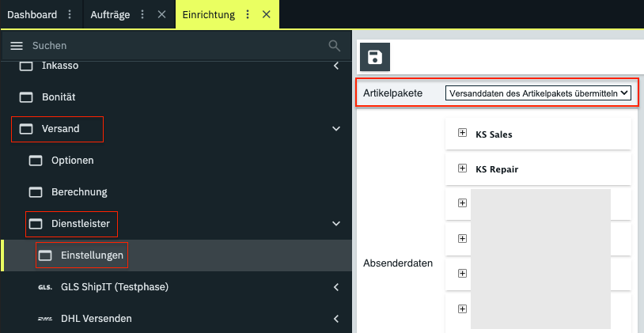The image size is (644, 333).
Task: Close the Aufträge tab
Action: tap(161, 14)
